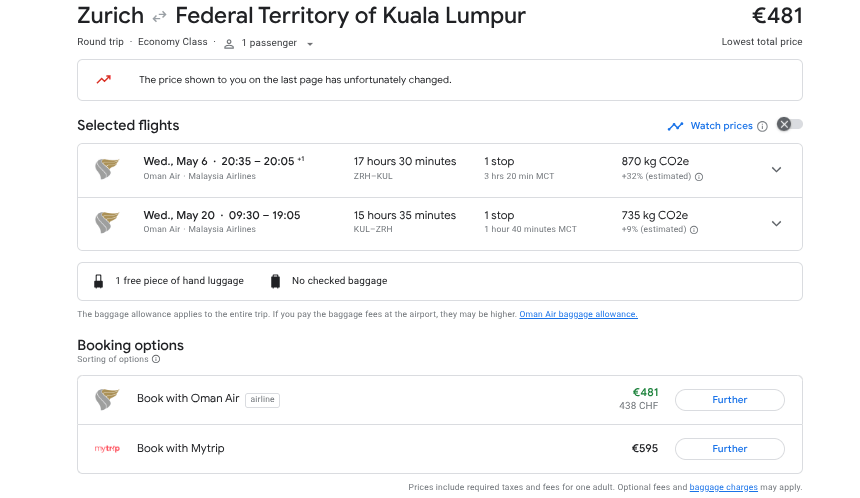Image resolution: width=860 pixels, height=498 pixels.
Task: Toggle the Watch prices switch
Action: 790,124
